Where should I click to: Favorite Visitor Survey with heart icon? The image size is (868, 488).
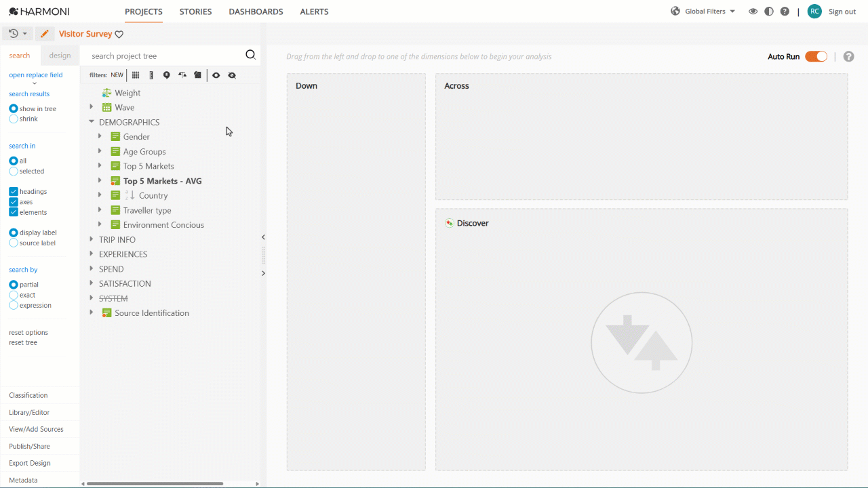pyautogui.click(x=119, y=35)
